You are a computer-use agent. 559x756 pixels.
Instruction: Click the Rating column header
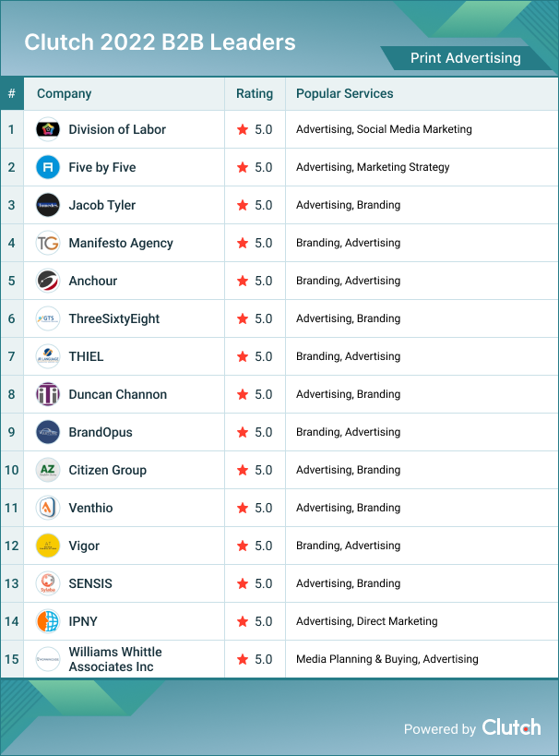[x=255, y=93]
